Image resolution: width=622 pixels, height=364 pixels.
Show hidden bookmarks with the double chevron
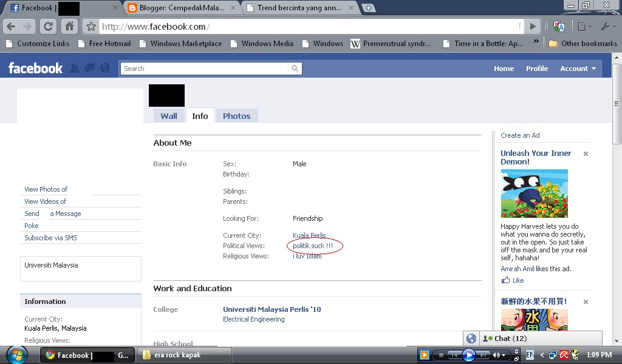[x=536, y=41]
